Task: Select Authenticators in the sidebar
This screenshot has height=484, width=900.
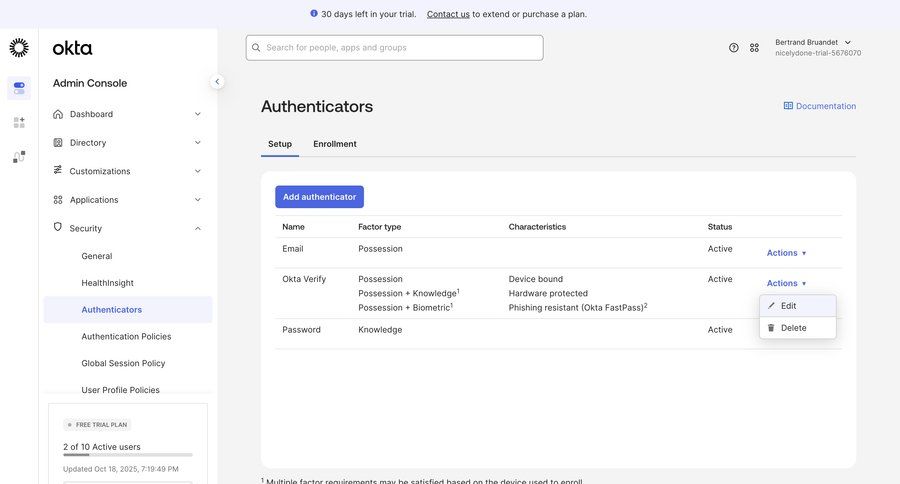Action: (x=128, y=309)
